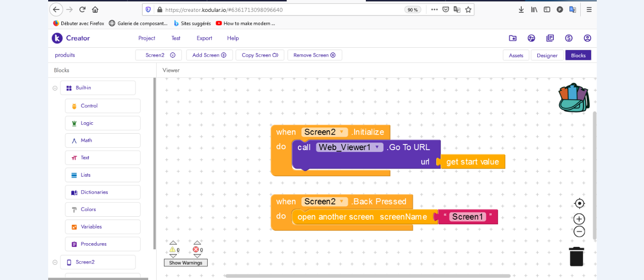The width and height of the screenshot is (644, 280).
Task: Select the Text blocks category
Action: coord(103,158)
